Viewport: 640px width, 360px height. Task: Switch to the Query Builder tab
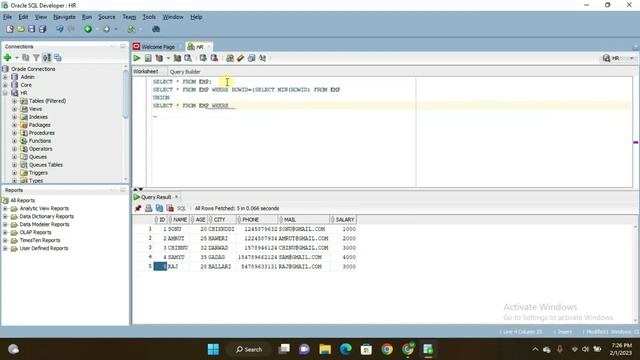[185, 72]
